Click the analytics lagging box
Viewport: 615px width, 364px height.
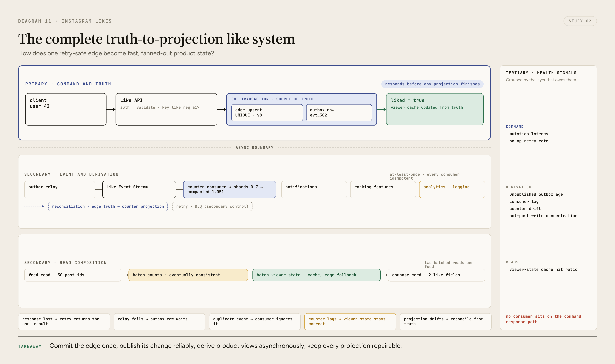click(x=452, y=189)
